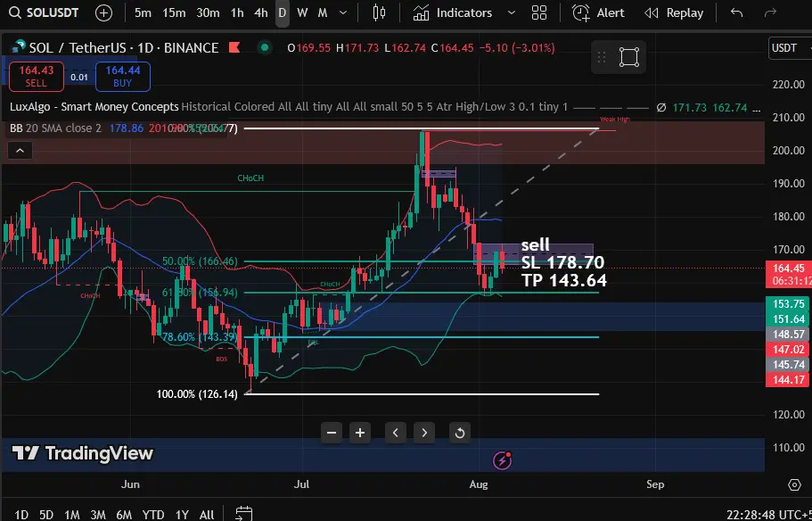Screen dimensions: 812x521
Task: Switch to the 15m timeframe
Action: (174, 13)
